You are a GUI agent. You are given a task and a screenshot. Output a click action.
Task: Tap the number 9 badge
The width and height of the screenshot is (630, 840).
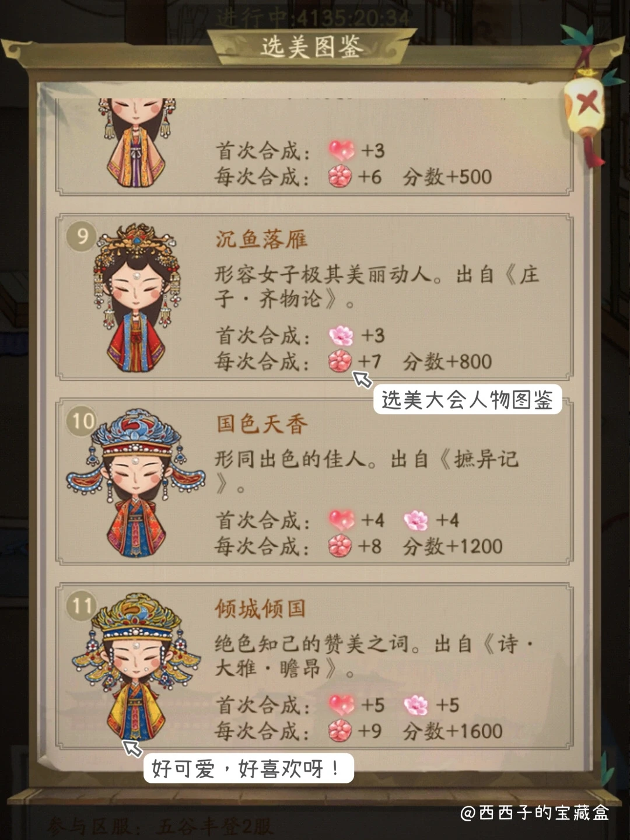click(82, 236)
